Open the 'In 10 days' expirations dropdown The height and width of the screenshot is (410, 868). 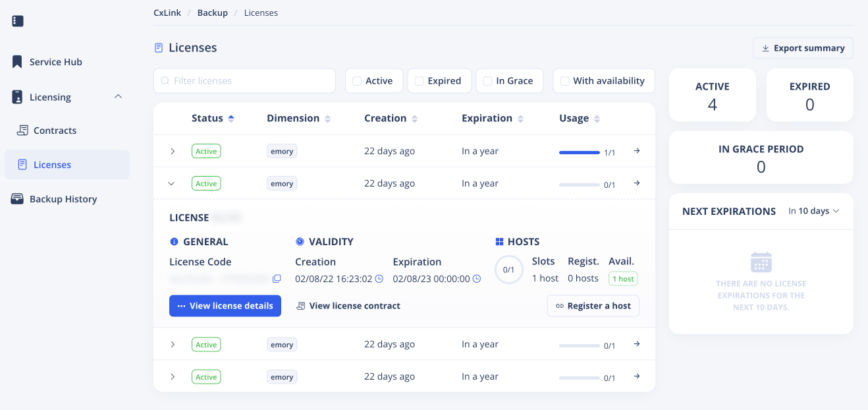814,211
